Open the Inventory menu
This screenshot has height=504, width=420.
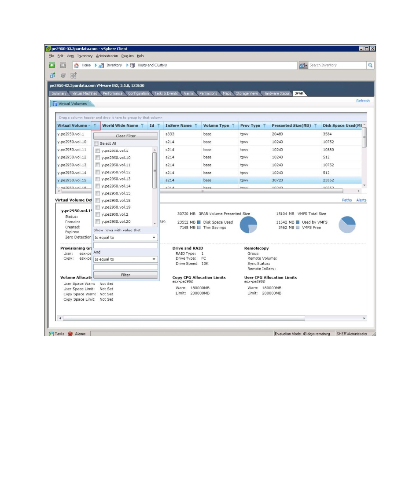(85, 56)
